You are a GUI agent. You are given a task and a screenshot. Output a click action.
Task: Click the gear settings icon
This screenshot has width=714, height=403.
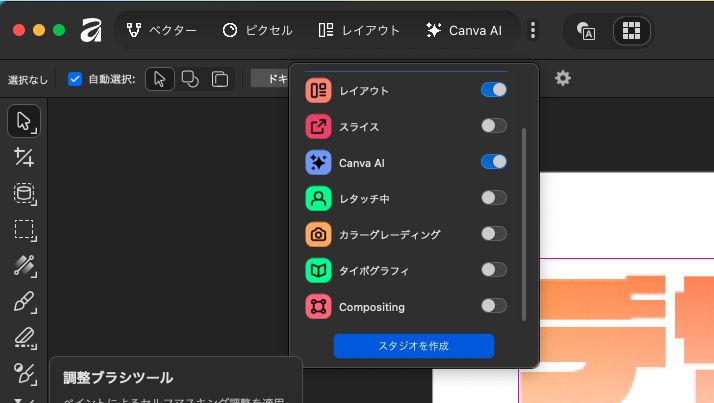tap(563, 78)
